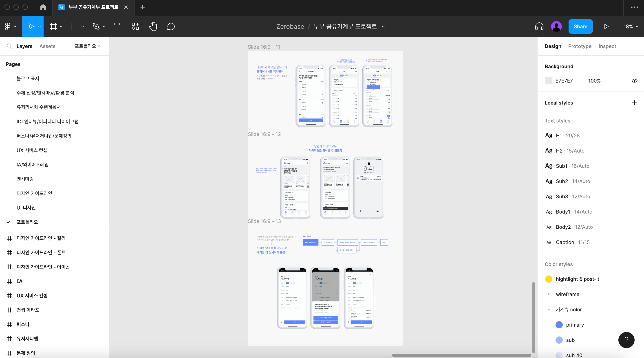Expand shape tools dropdown arrow

click(82, 26)
